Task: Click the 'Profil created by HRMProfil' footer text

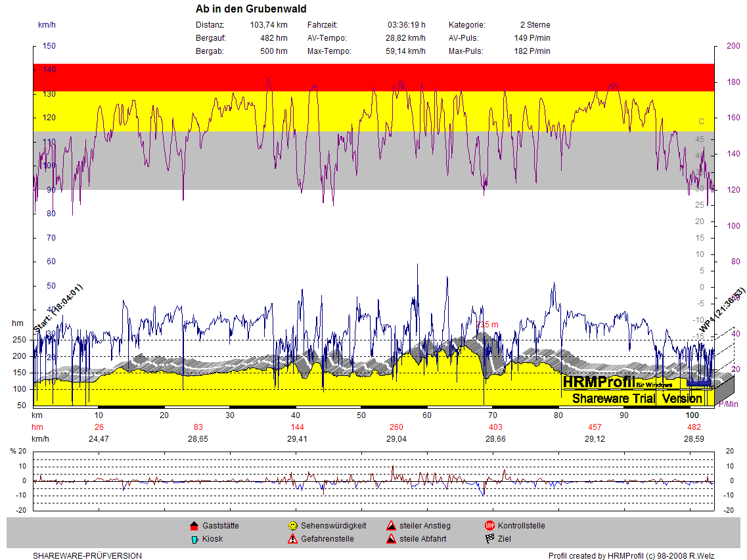Action: pos(631,556)
